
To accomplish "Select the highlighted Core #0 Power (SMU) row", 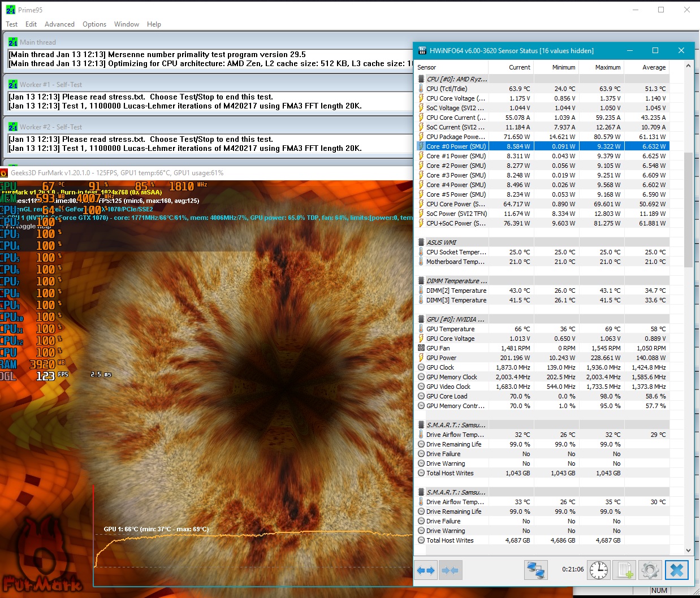I will (542, 146).
